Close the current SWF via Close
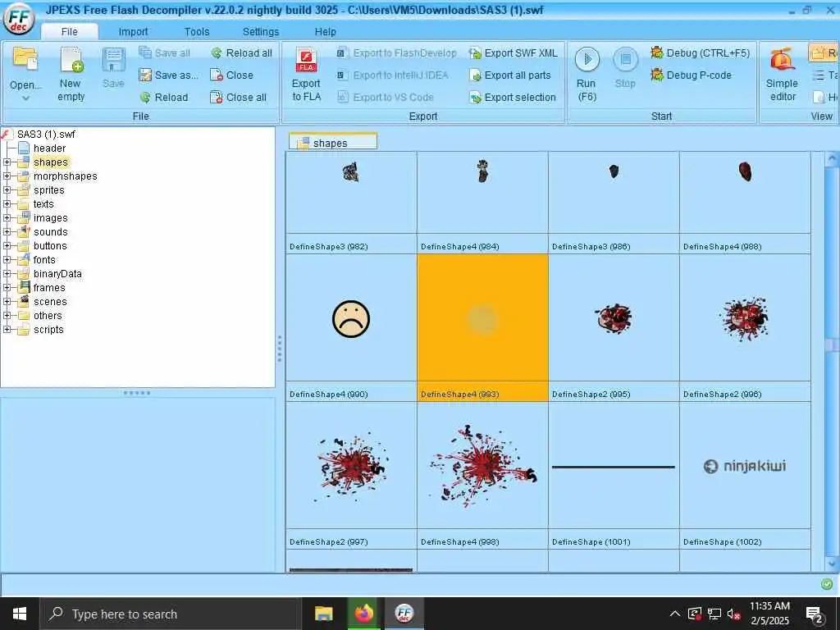 pos(231,75)
